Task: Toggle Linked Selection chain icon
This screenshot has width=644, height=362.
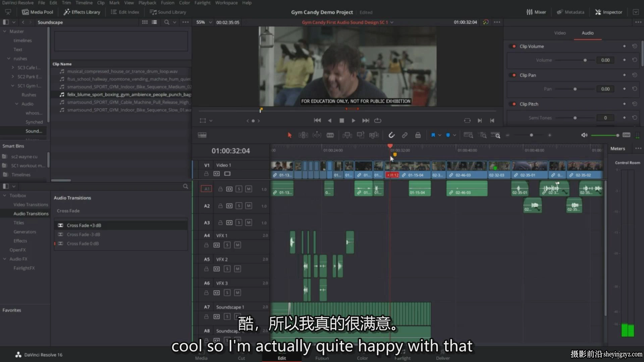Action: (405, 135)
